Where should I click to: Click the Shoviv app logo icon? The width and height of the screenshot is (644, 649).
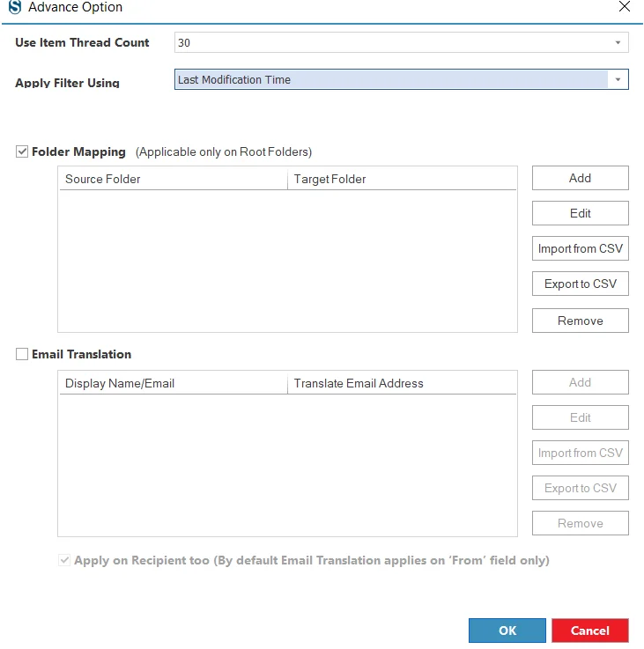point(15,7)
